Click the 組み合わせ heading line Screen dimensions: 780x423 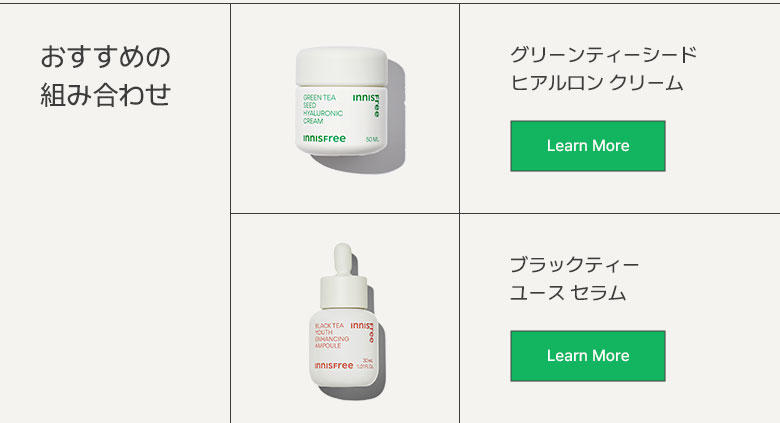point(105,95)
